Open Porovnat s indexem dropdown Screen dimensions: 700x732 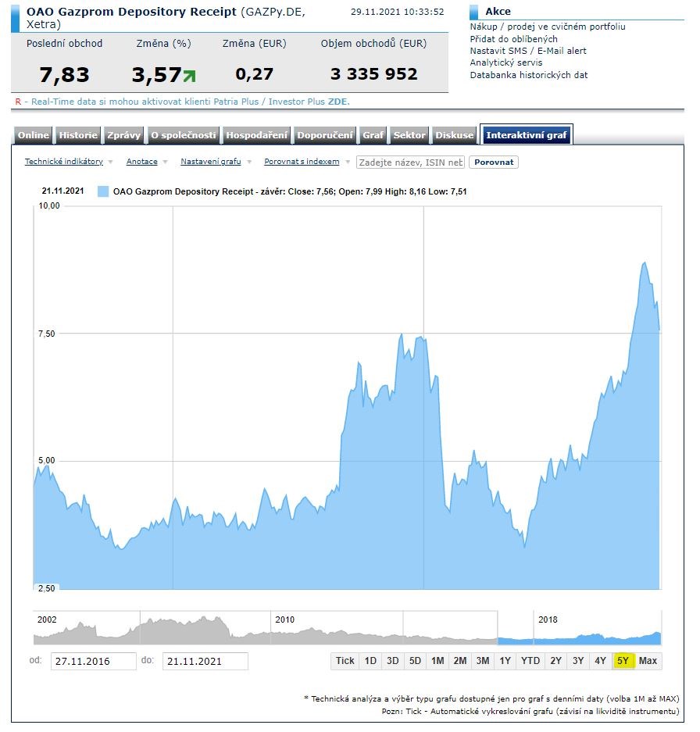(x=302, y=162)
